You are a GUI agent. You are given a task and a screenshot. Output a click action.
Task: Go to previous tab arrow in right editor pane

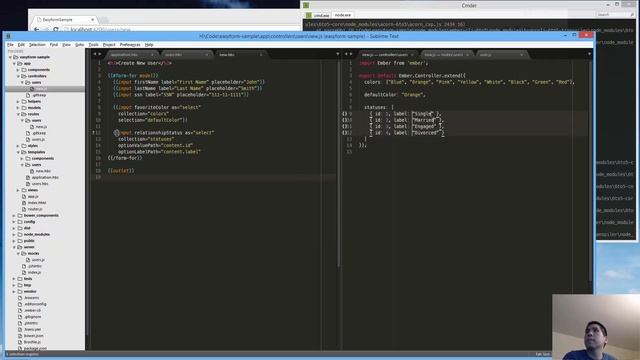point(346,54)
